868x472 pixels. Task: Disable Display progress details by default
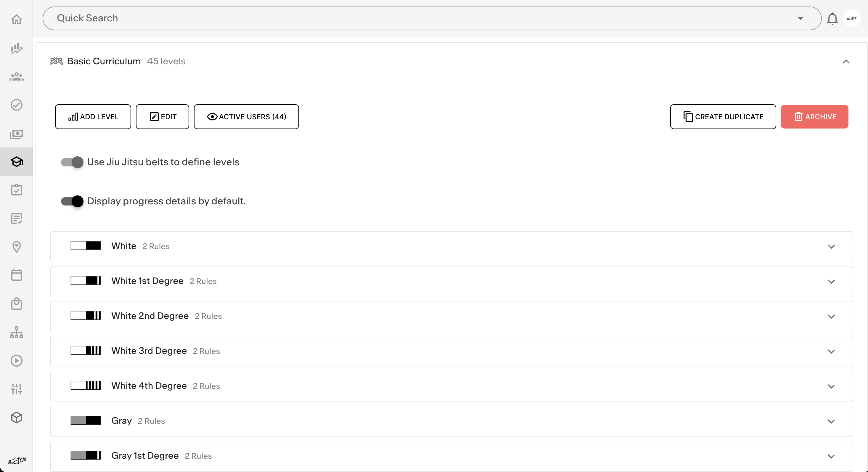72,201
